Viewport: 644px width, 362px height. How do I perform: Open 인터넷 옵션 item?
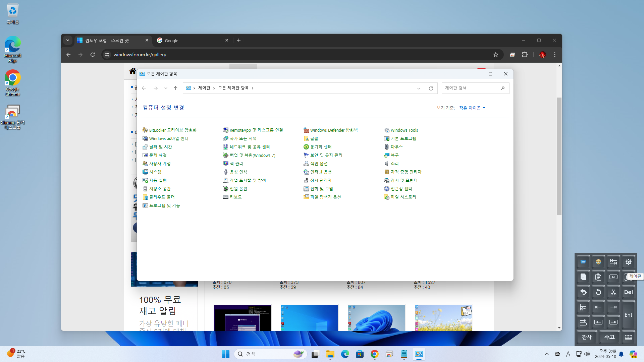coord(317,172)
